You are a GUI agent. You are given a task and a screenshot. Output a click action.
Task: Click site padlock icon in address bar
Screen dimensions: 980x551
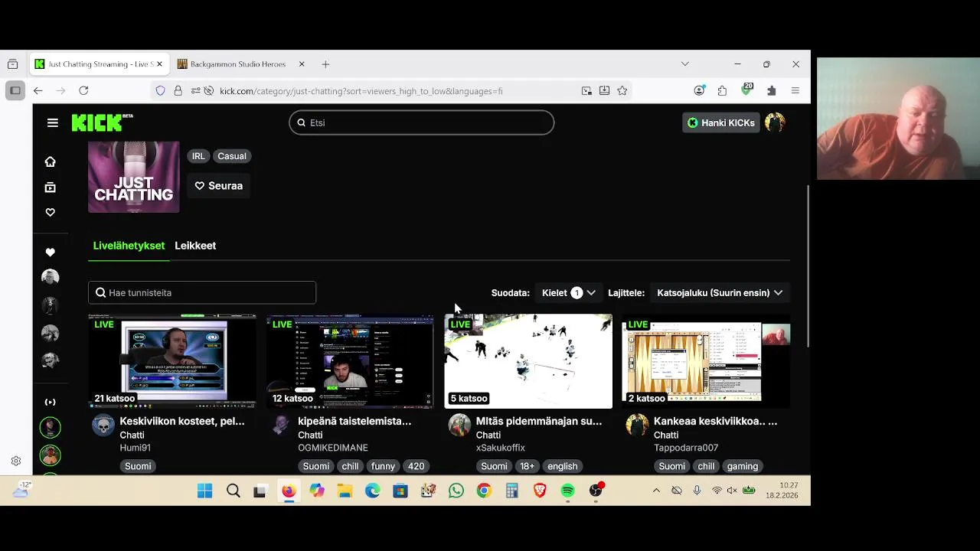(178, 90)
